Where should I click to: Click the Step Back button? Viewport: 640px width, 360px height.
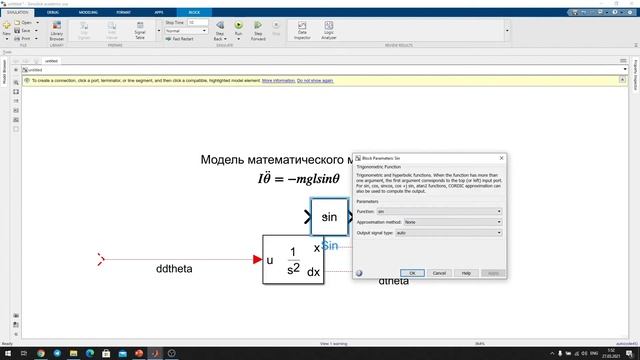220,31
